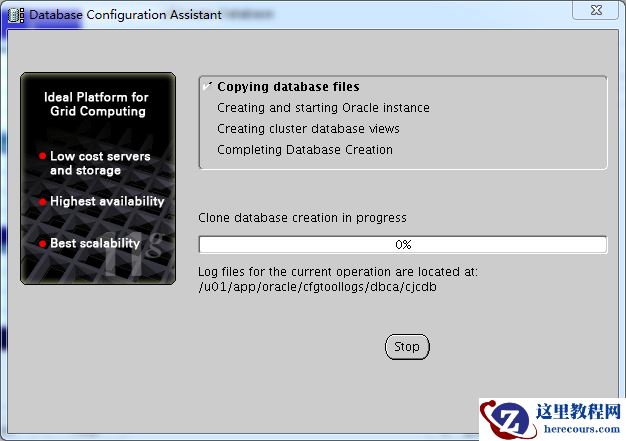
Task: Click the Log files location message
Action: coord(338,272)
